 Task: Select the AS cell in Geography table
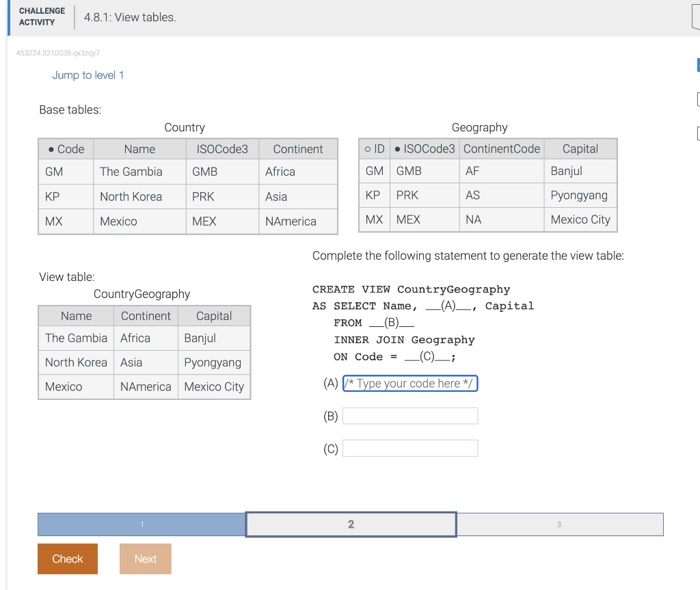pos(502,195)
